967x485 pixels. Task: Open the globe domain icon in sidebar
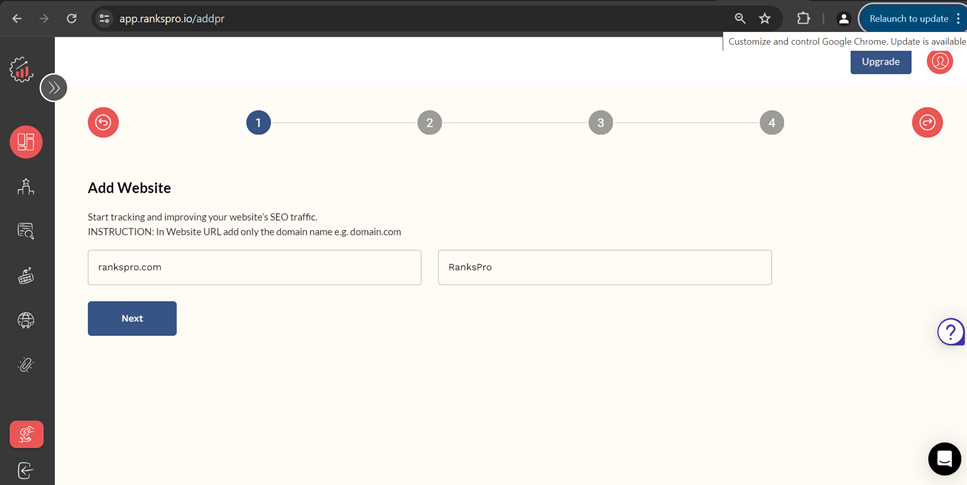[x=26, y=320]
